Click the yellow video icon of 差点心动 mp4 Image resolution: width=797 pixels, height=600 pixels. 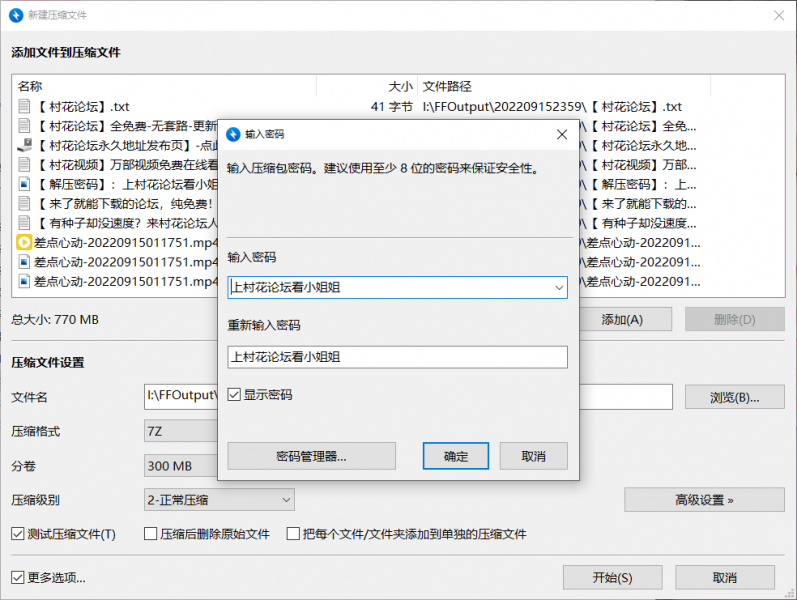25,242
